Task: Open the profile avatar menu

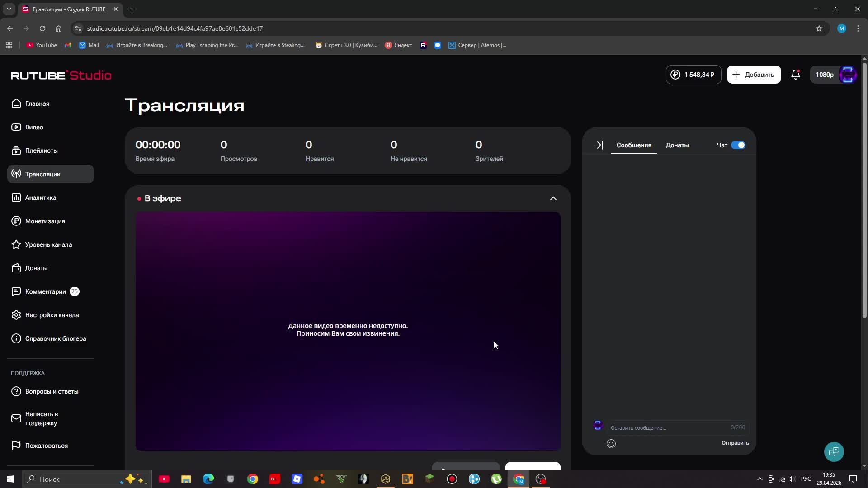Action: coord(848,75)
